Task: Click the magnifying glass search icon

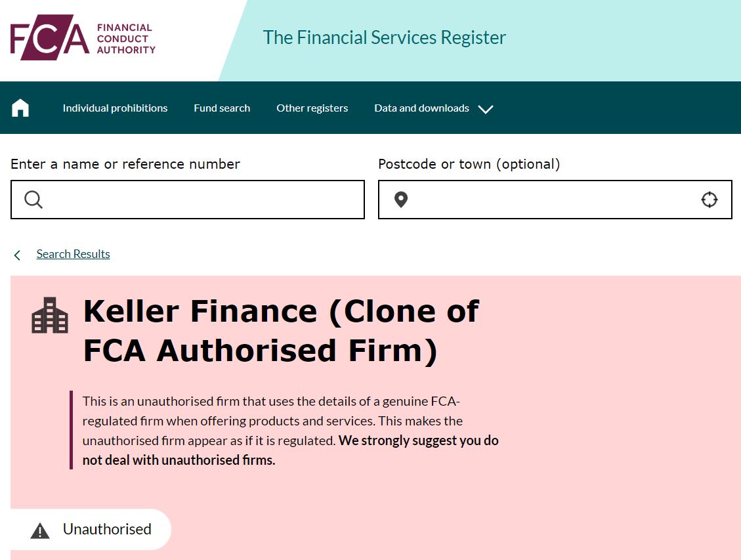Action: point(33,200)
